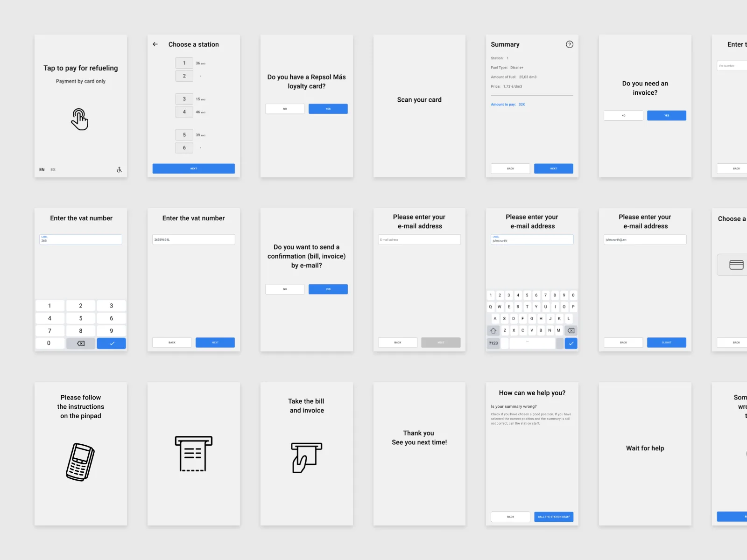Viewport: 747px width, 560px height.
Task: Answer YES to Repsol Más loyalty card
Action: click(328, 109)
